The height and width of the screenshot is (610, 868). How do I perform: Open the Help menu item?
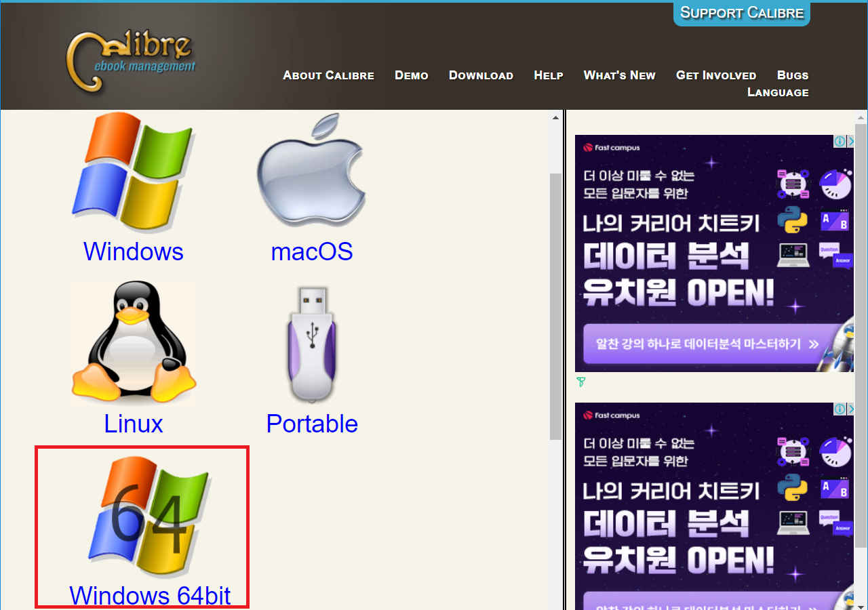[549, 75]
